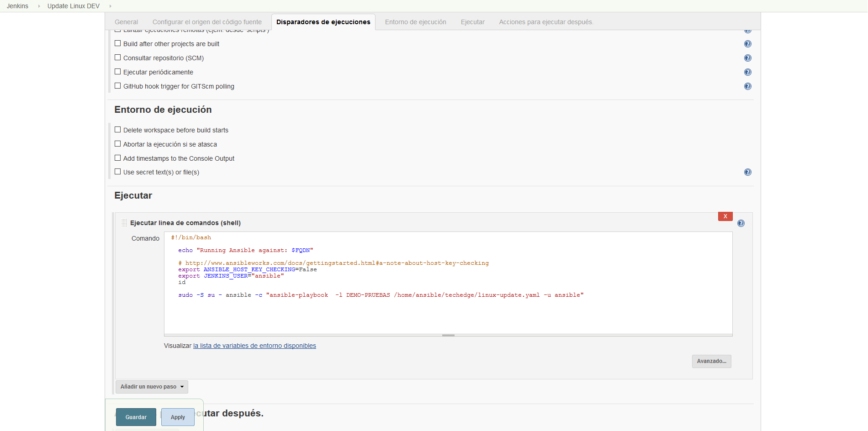The width and height of the screenshot is (868, 431).
Task: Enable Abortar la ejecución si se atasca
Action: [x=118, y=144]
